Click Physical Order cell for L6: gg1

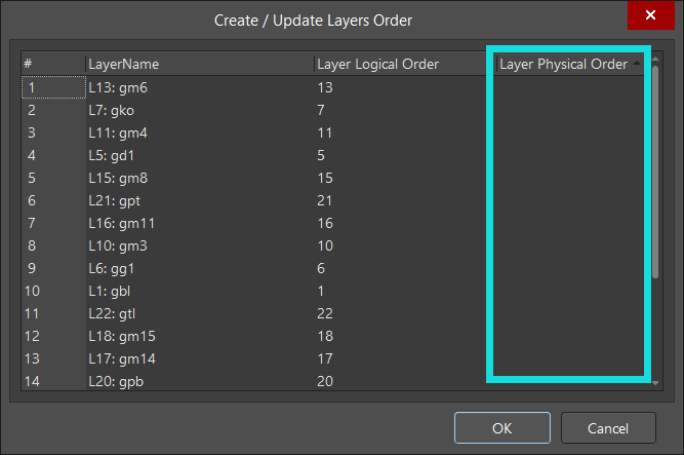pyautogui.click(x=568, y=268)
